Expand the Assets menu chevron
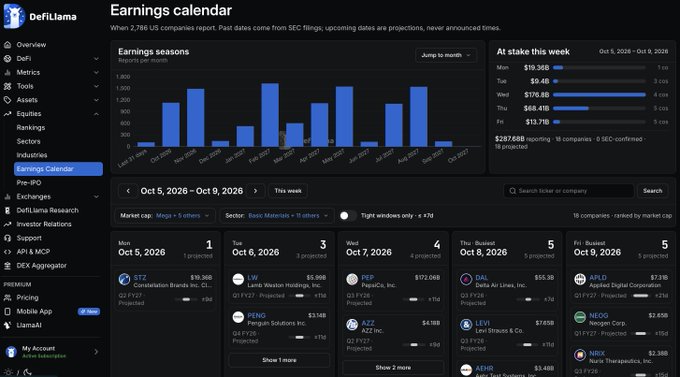 coord(96,100)
